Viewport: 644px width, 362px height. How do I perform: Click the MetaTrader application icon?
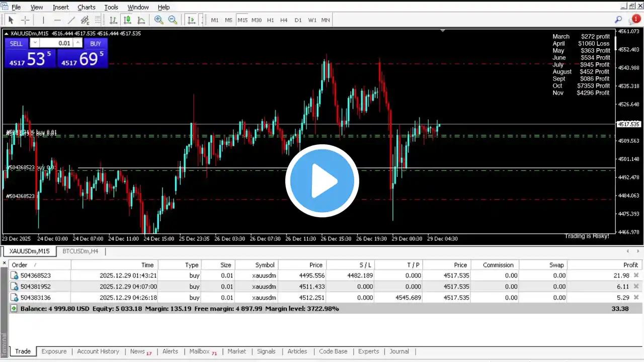[5, 7]
